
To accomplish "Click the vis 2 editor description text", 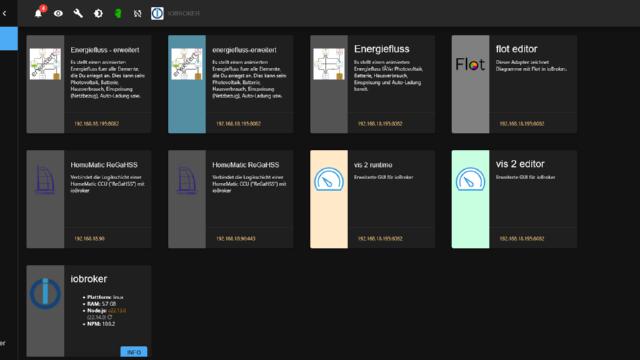I will pyautogui.click(x=526, y=177).
